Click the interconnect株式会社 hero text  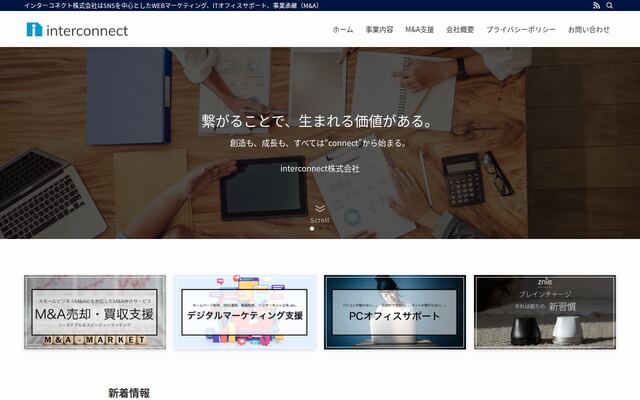[320, 168]
